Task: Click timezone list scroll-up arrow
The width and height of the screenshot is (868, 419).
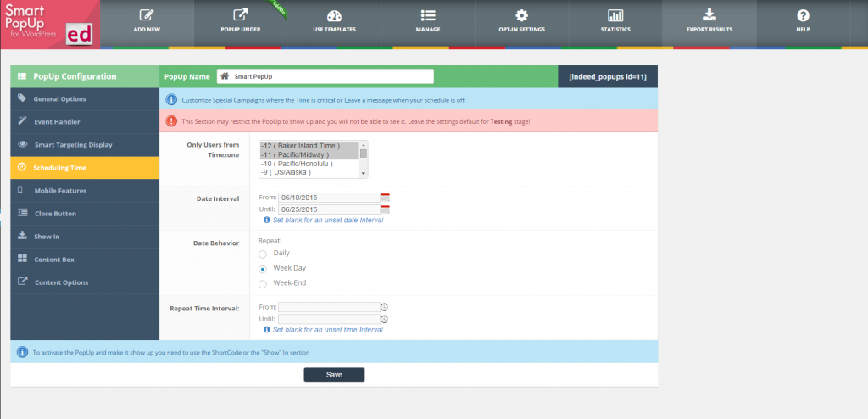Action: pos(363,145)
